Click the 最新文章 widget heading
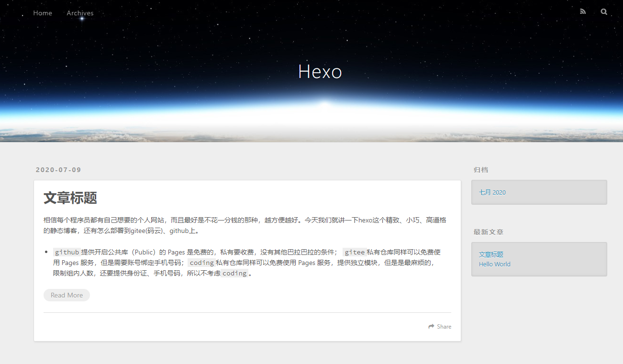 pos(489,232)
